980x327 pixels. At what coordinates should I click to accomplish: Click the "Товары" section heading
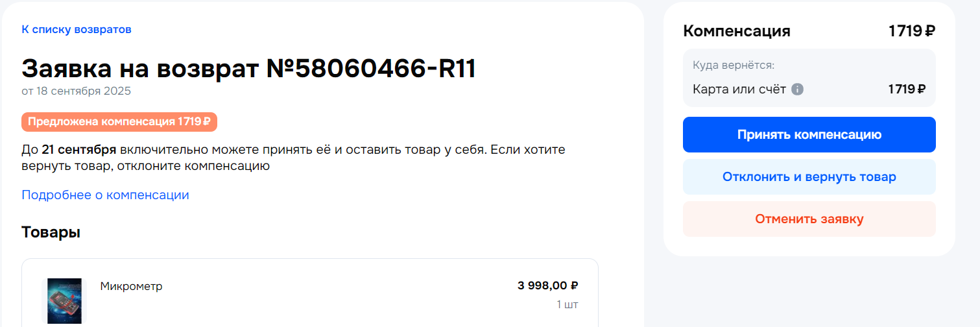tap(51, 232)
